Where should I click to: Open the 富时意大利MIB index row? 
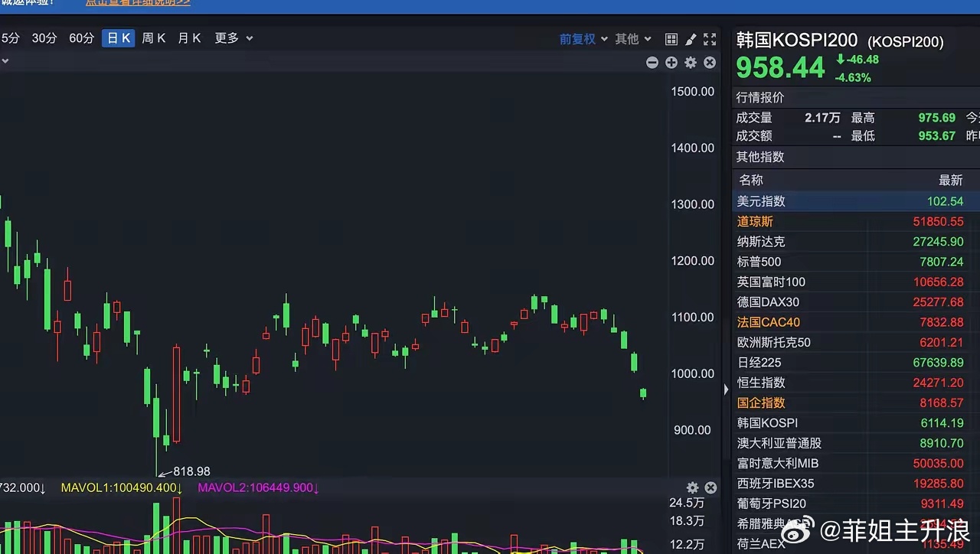(856, 463)
